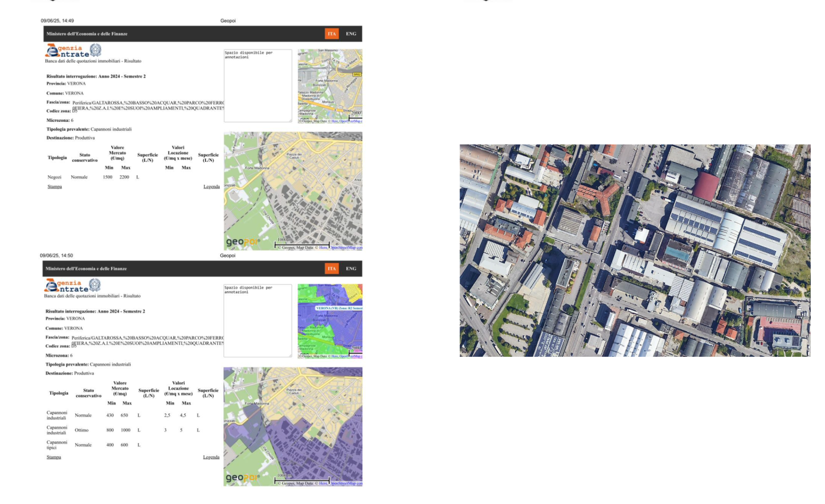Click the "800" minimum market value
825x504 pixels.
pyautogui.click(x=110, y=430)
